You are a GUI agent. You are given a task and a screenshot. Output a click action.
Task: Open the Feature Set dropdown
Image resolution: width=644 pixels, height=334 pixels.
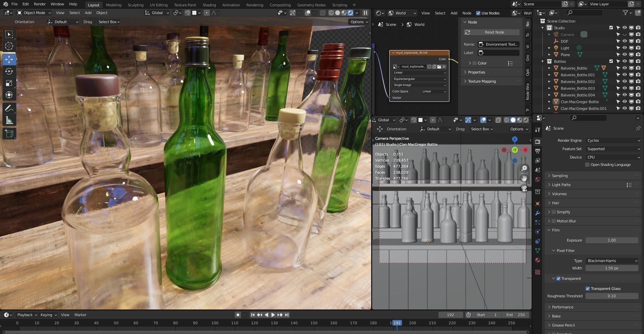[x=613, y=149]
